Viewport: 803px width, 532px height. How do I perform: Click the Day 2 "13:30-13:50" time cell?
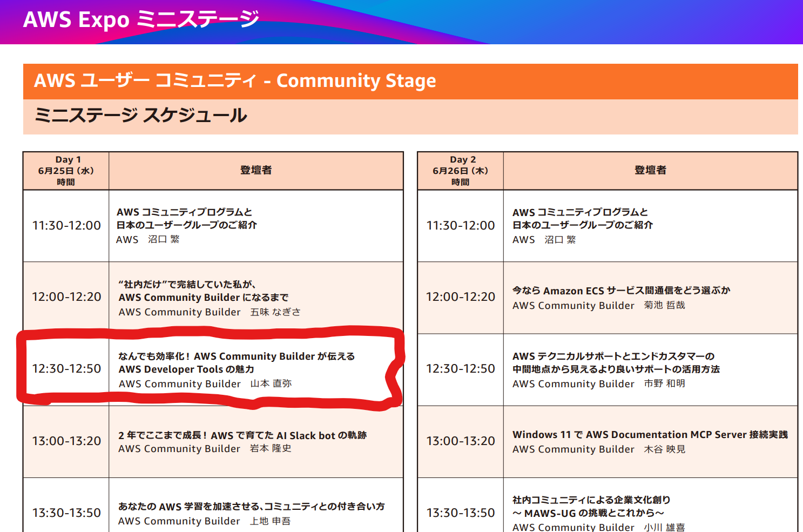[461, 513]
